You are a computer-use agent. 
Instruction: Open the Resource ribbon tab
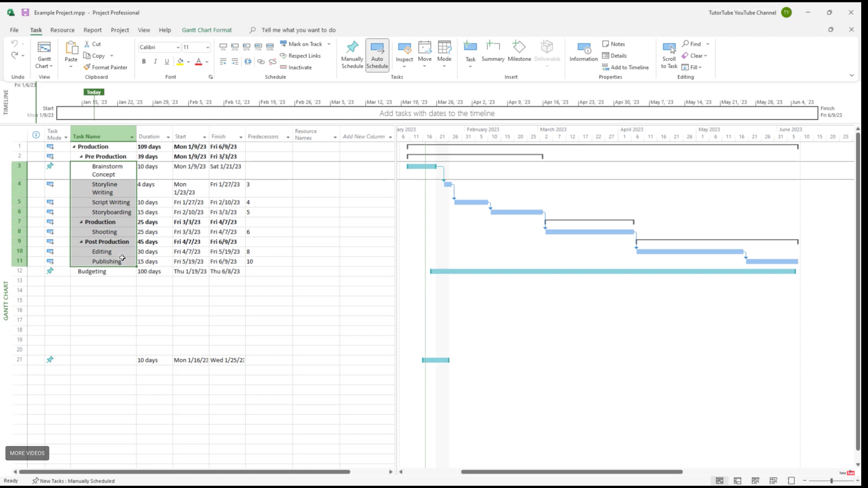click(62, 30)
